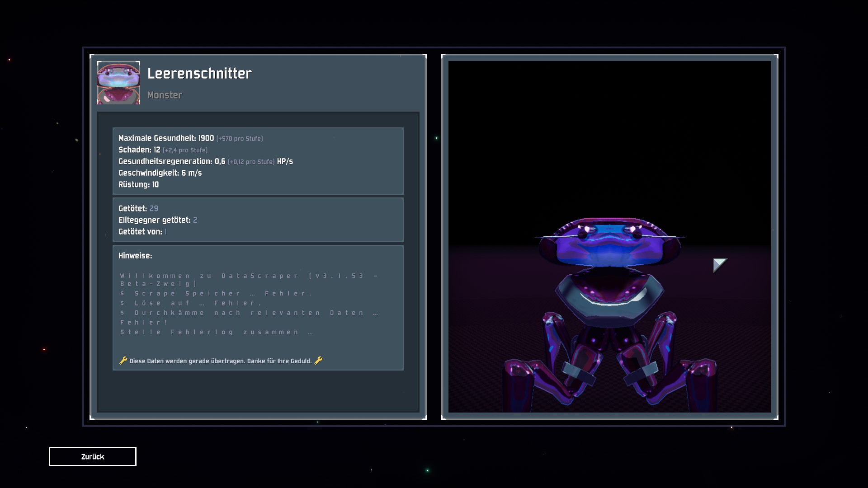Click the Leerenschnitter title text

(199, 74)
